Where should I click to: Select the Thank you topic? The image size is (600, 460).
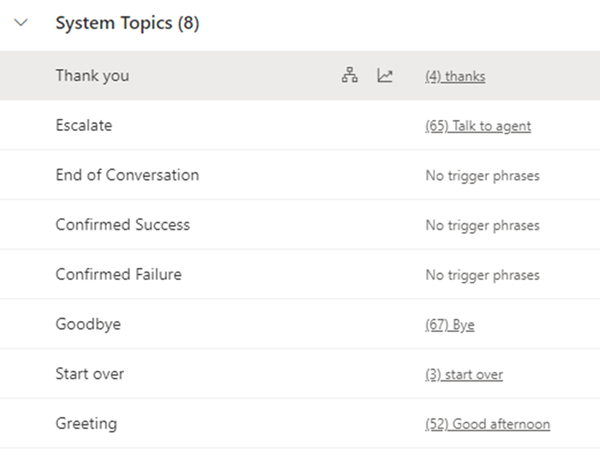coord(92,76)
